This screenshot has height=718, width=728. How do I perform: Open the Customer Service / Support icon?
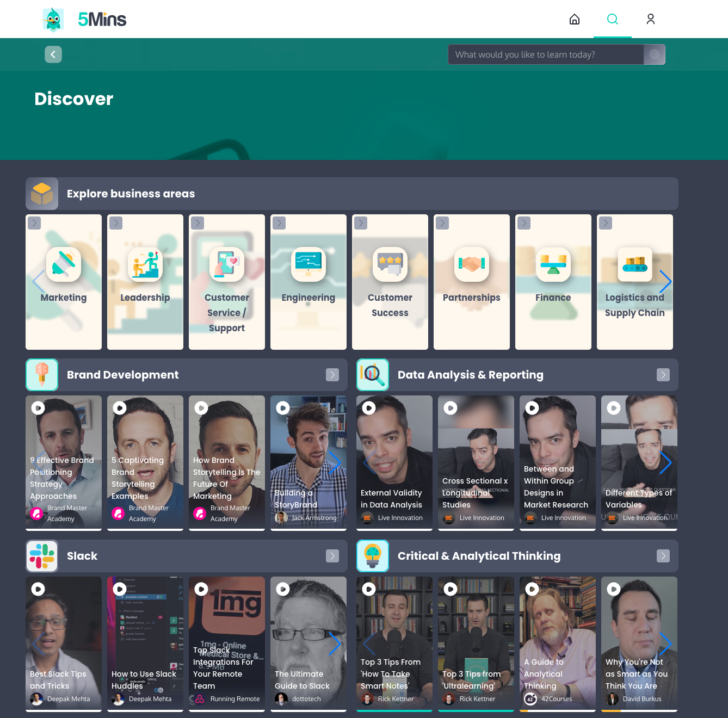click(x=227, y=264)
